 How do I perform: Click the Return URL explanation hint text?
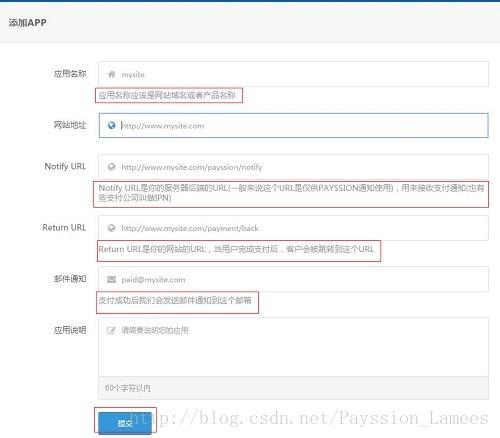click(236, 249)
